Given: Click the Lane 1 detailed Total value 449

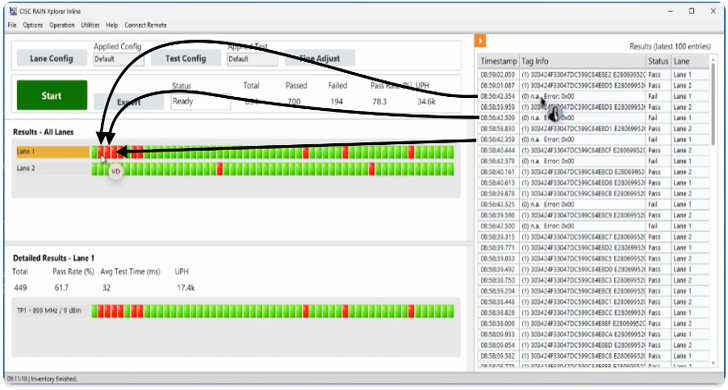Looking at the screenshot, I should click(20, 288).
